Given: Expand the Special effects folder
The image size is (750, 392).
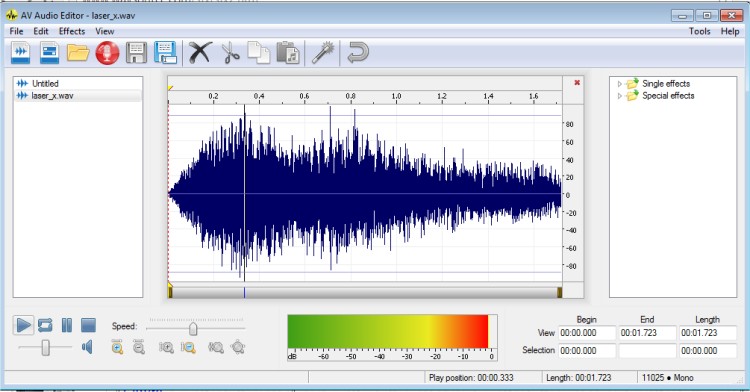Looking at the screenshot, I should tap(619, 96).
